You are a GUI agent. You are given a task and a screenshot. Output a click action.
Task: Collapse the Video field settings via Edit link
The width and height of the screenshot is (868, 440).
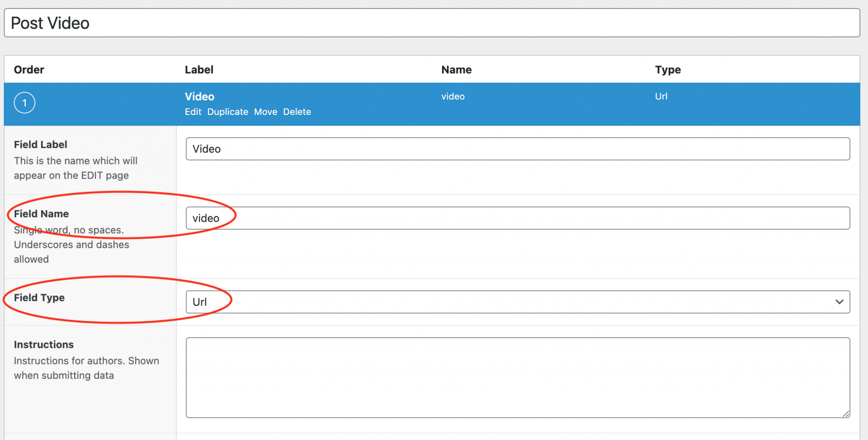tap(193, 112)
